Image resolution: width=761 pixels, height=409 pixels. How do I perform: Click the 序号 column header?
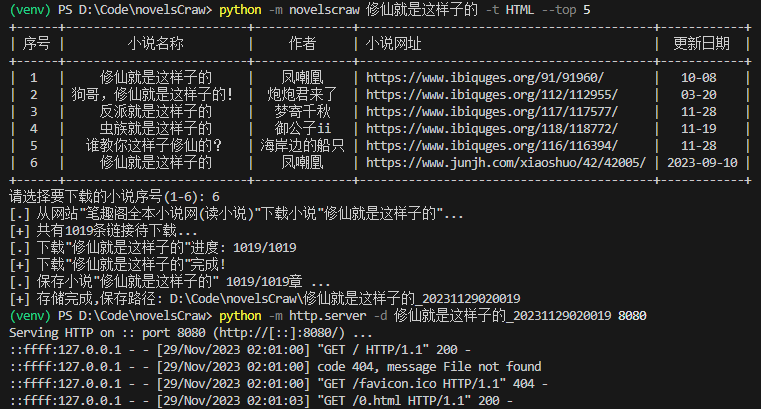[x=36, y=44]
